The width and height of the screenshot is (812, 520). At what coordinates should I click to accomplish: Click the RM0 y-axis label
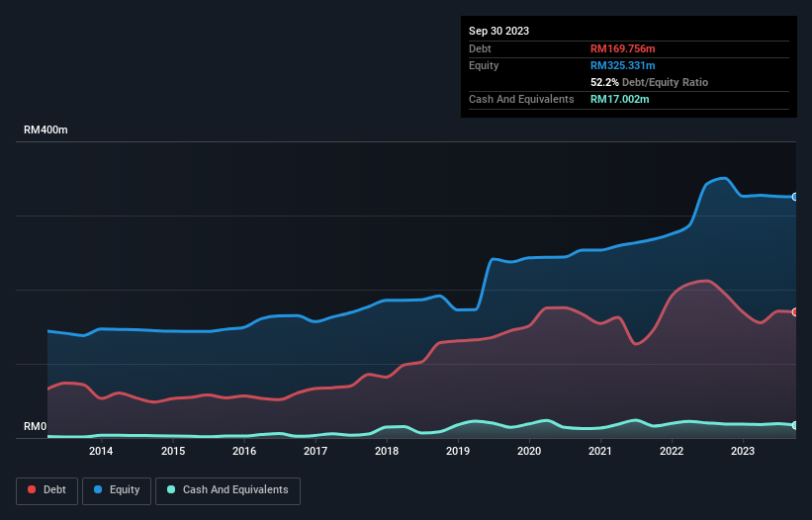(36, 426)
